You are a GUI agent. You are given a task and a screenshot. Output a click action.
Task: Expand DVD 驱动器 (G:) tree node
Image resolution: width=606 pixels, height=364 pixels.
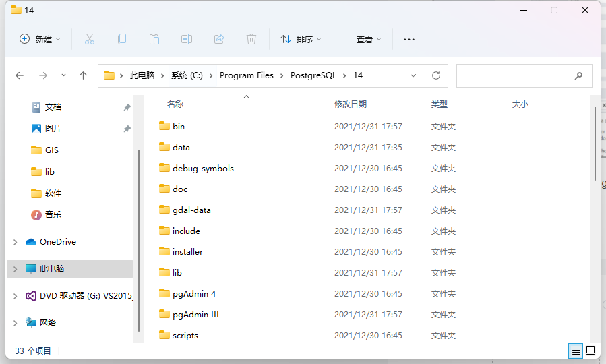[15, 296]
